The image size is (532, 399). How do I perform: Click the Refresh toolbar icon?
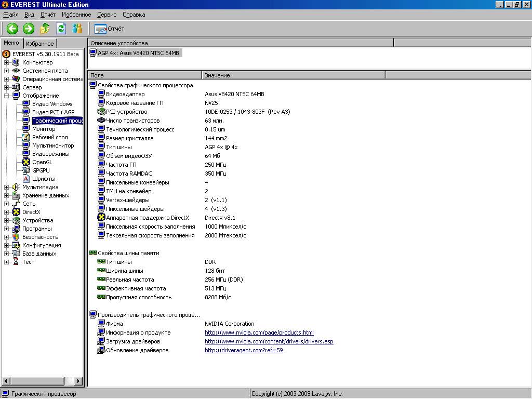click(61, 29)
